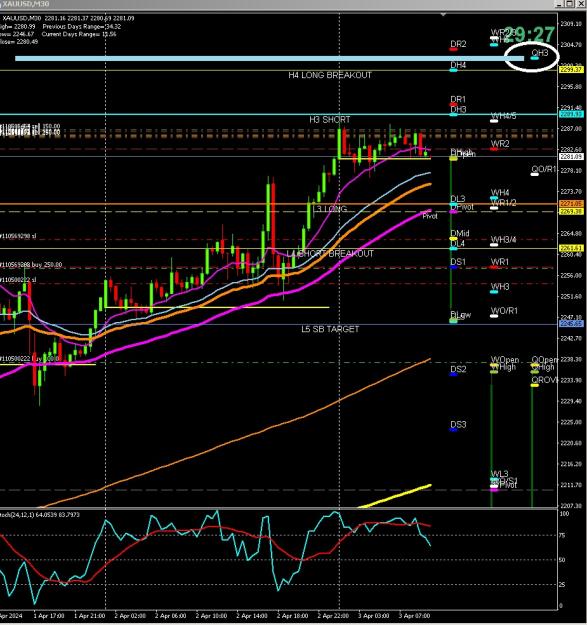Viewport: 587px width, 625px height.
Task: Click the 2 Apr 22:00 time label
Action: [333, 616]
